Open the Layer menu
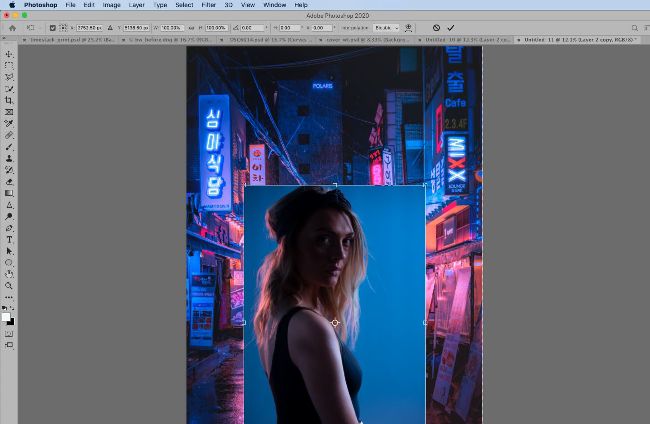 (136, 5)
